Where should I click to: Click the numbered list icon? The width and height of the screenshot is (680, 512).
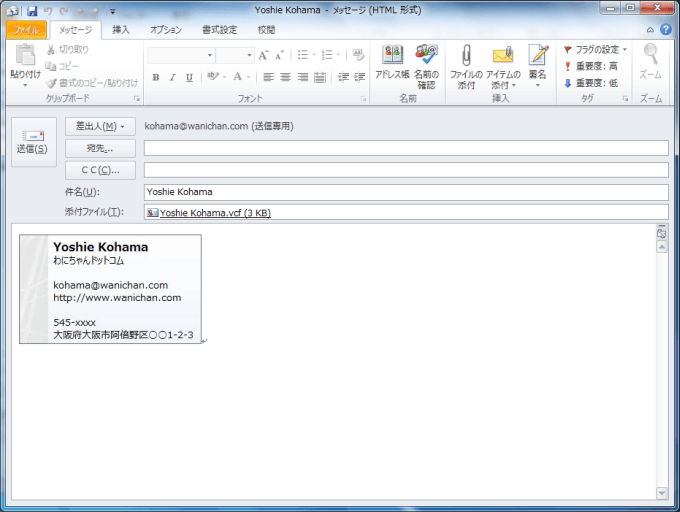[327, 55]
